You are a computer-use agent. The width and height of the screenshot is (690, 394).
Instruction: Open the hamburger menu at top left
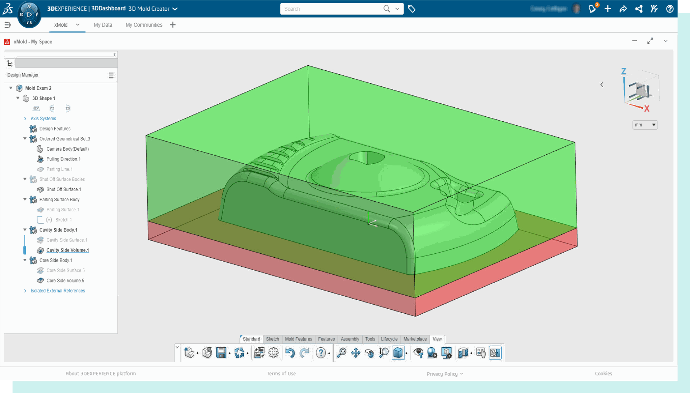tap(7, 25)
